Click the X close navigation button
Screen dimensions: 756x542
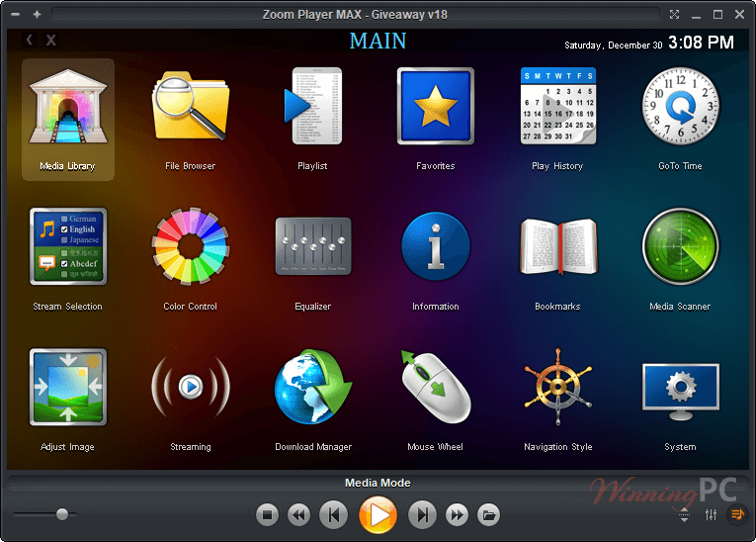click(51, 41)
